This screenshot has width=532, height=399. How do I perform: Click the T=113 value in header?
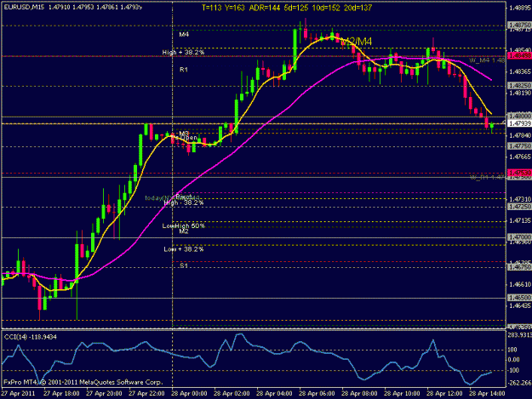tap(211, 8)
